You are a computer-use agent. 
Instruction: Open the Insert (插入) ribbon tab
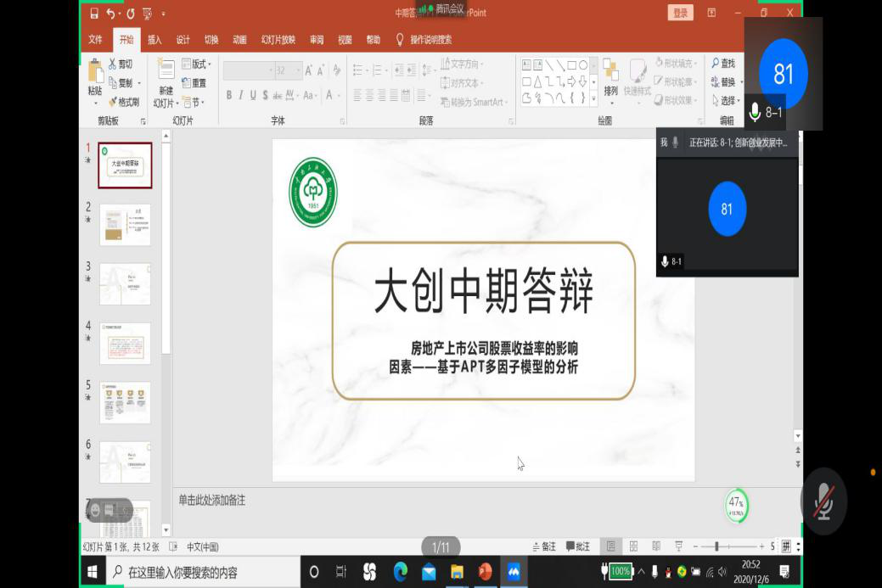(154, 40)
